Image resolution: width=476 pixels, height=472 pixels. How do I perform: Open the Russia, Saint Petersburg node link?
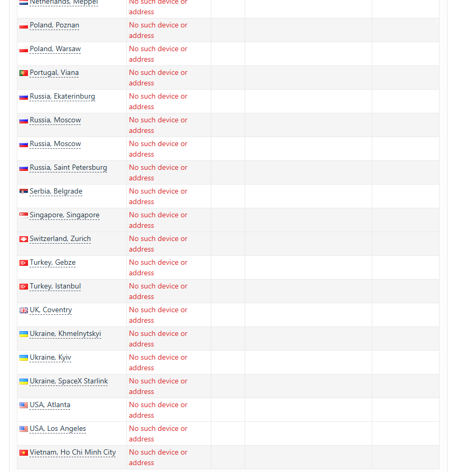pos(69,168)
